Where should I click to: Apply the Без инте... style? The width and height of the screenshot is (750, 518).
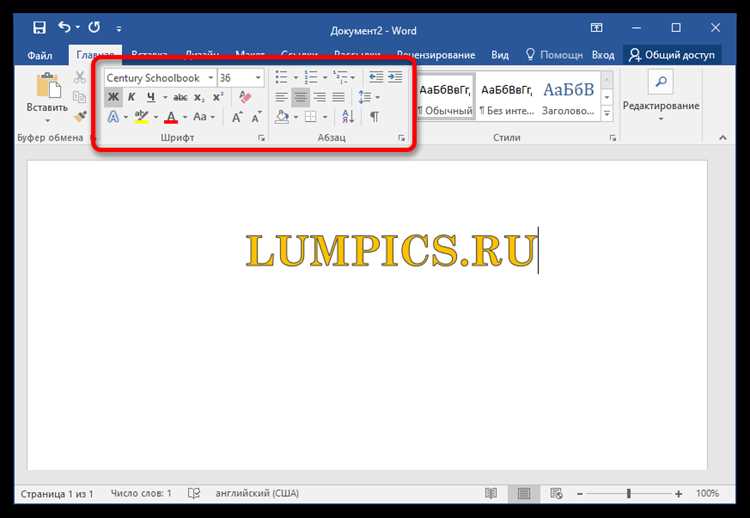coord(507,99)
